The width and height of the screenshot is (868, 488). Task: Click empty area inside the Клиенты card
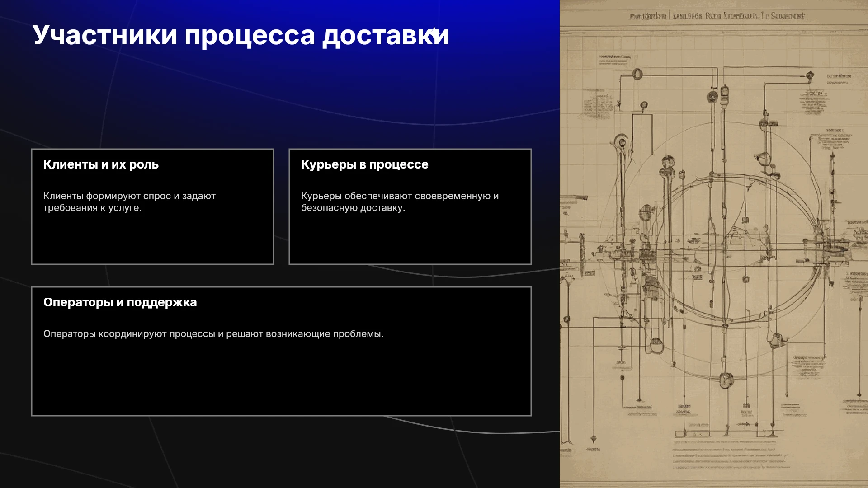click(x=152, y=239)
